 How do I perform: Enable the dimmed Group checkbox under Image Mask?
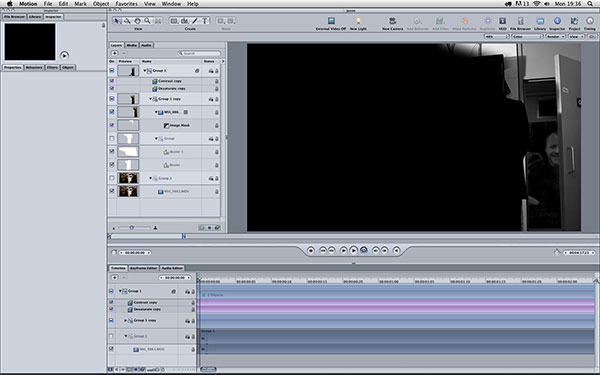tap(112, 139)
